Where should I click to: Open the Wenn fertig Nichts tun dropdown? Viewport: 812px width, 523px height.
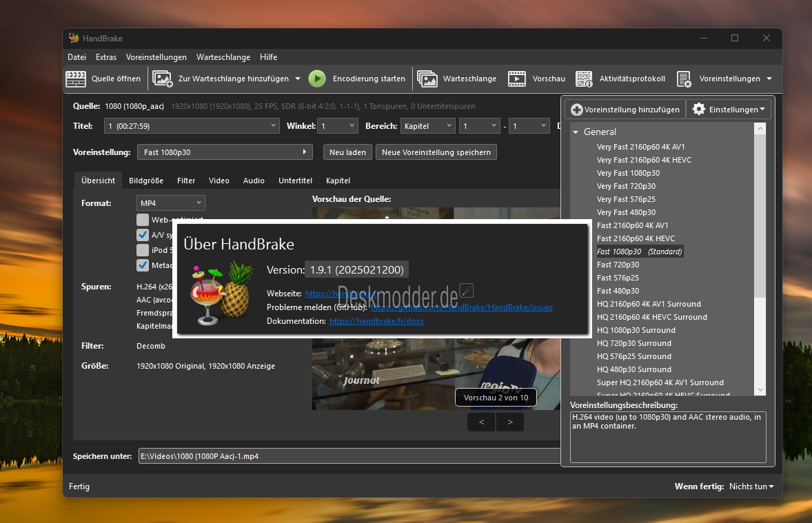751,486
